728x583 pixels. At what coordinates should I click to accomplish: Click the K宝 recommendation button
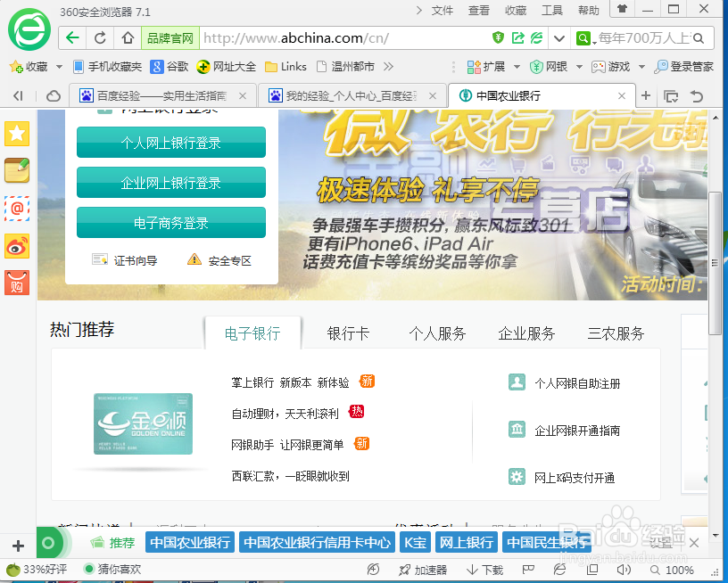[415, 542]
